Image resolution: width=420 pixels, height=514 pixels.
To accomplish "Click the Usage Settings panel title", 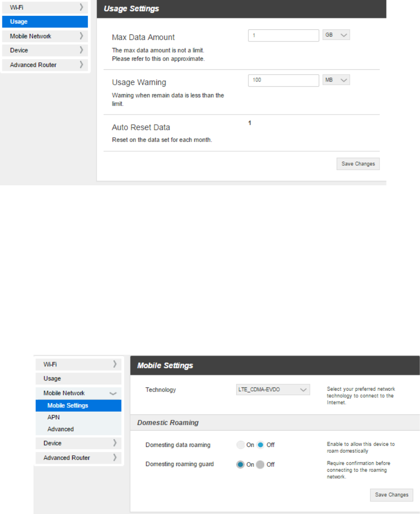I will click(x=131, y=8).
